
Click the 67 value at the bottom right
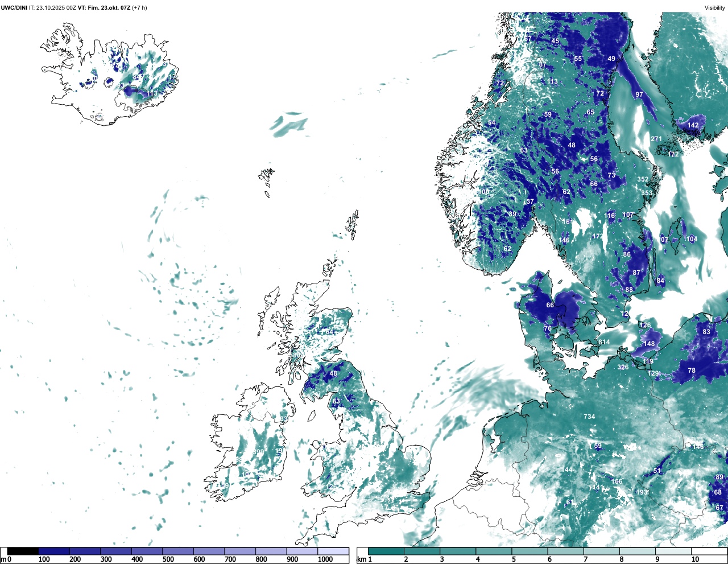tap(719, 508)
